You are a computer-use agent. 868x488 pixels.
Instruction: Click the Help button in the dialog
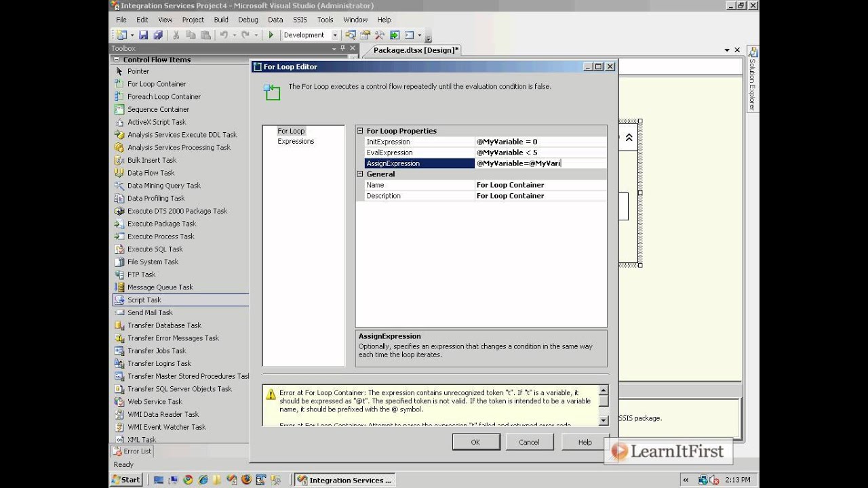pyautogui.click(x=585, y=442)
